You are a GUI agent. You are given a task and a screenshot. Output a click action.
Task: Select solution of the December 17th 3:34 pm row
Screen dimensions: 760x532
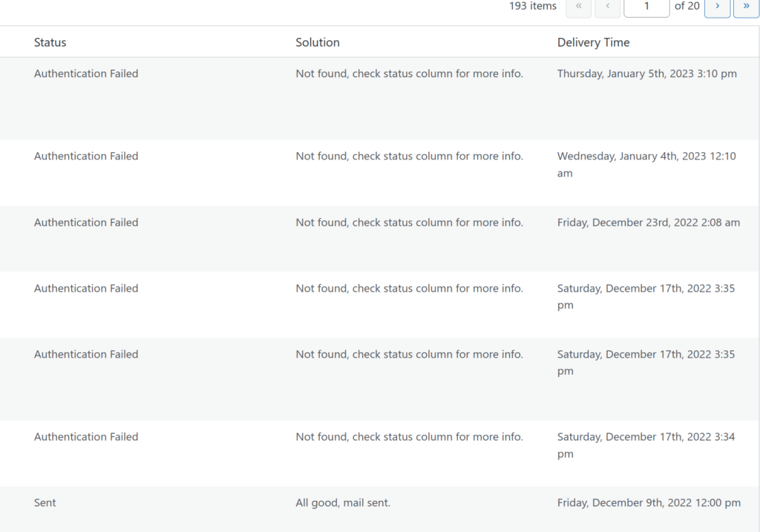[409, 436]
